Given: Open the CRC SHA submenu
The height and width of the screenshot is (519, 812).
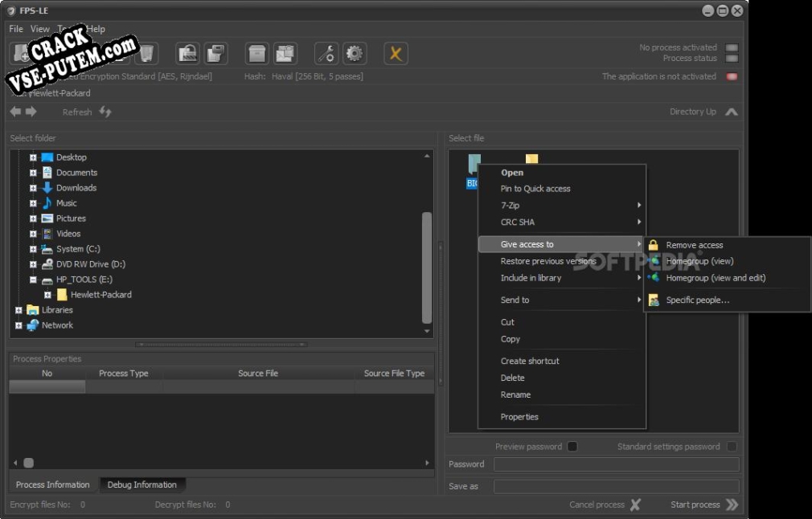Looking at the screenshot, I should [562, 222].
